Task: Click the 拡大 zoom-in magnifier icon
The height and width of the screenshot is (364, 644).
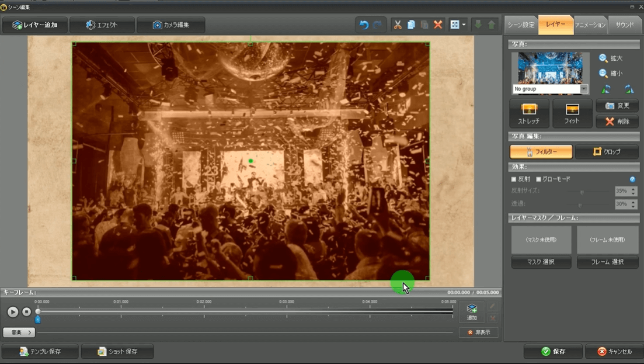Action: click(x=603, y=58)
